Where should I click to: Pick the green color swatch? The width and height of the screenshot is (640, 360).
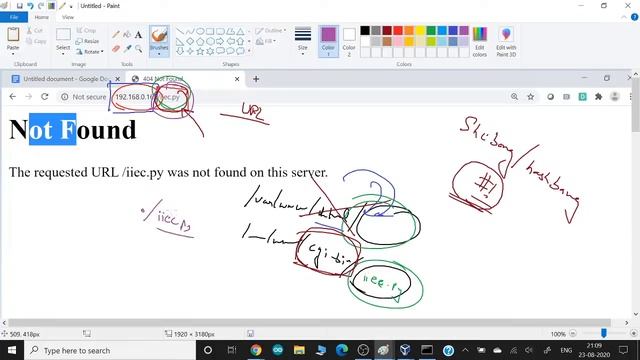[431, 31]
